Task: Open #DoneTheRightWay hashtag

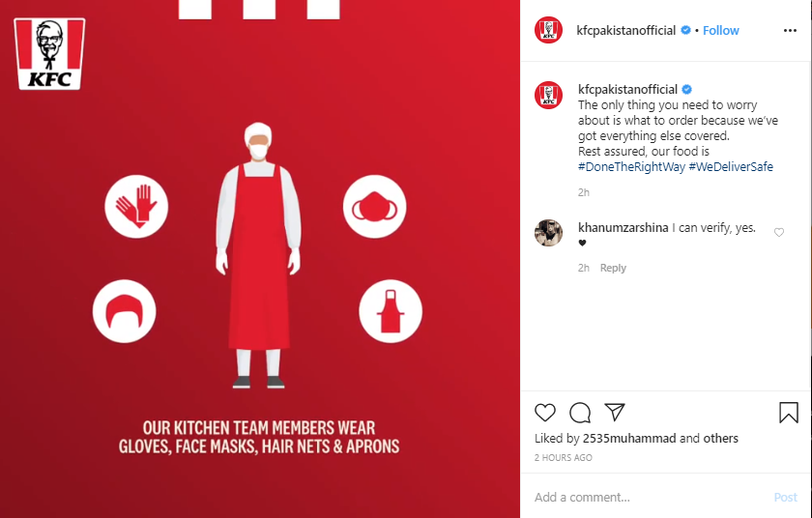Action: point(631,166)
